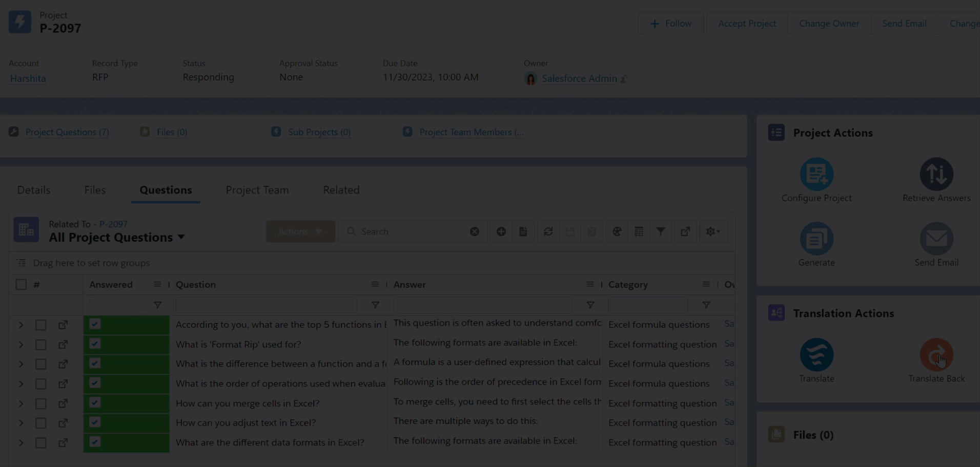Click the Translate icon

tap(816, 355)
